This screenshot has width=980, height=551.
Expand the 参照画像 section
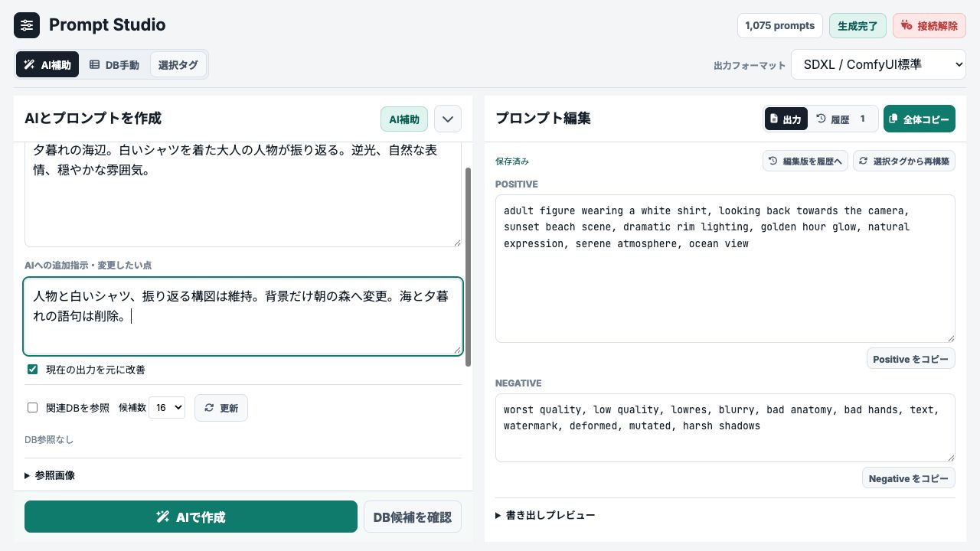pos(50,475)
